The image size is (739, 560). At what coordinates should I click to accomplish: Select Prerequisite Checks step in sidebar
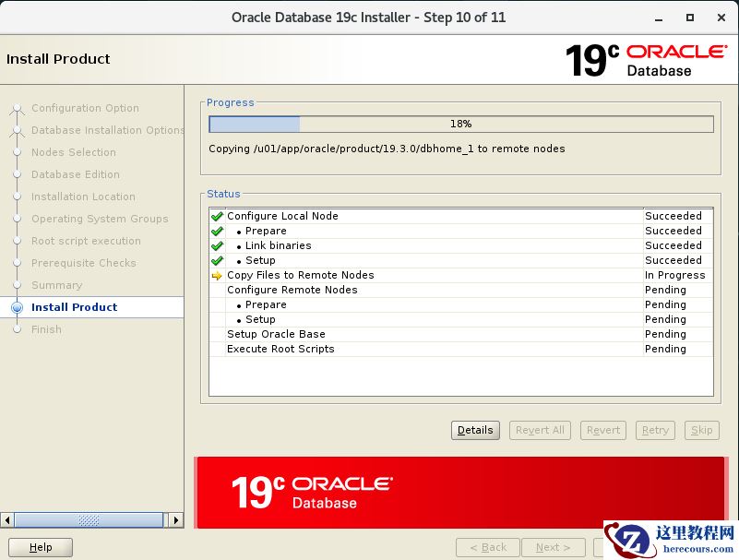click(x=84, y=263)
